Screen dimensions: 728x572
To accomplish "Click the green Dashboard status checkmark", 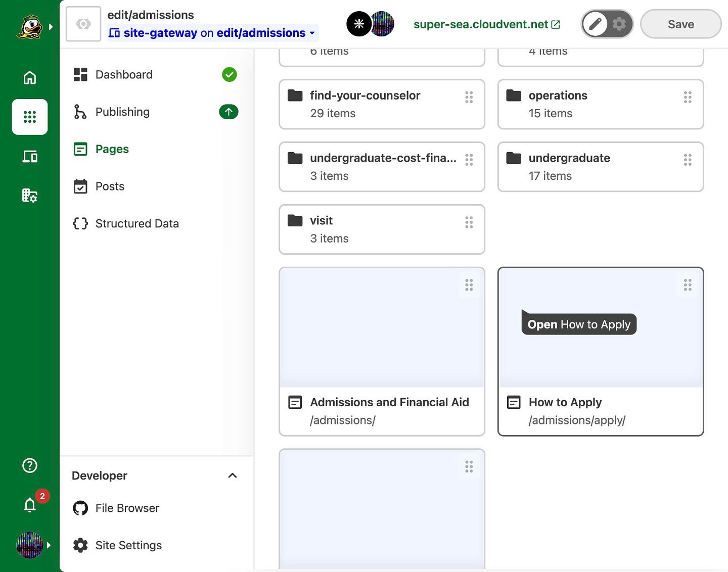I will click(x=230, y=75).
